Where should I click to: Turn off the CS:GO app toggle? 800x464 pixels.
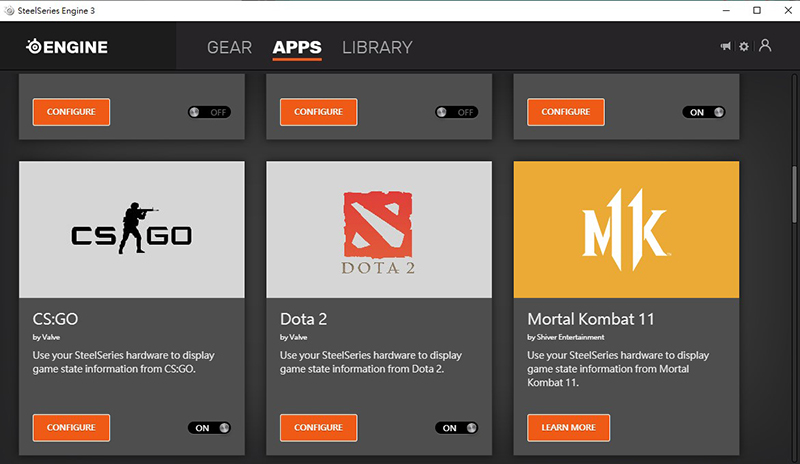[x=209, y=428]
